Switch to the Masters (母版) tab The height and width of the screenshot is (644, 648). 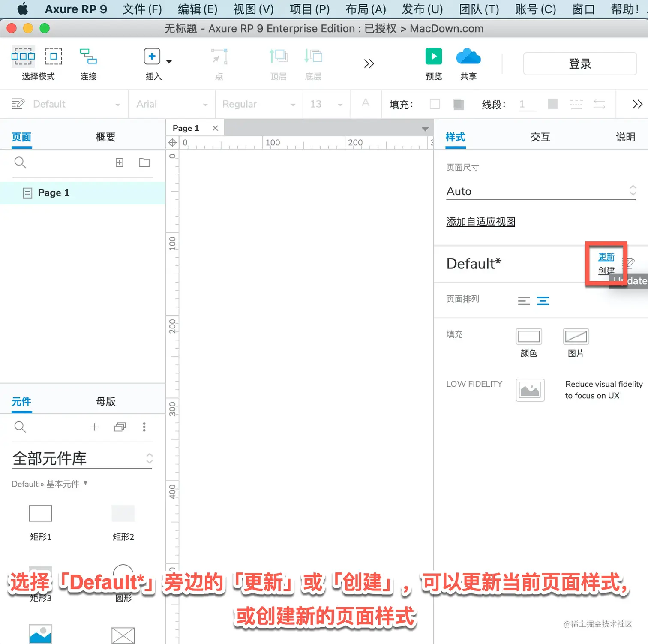pyautogui.click(x=106, y=402)
